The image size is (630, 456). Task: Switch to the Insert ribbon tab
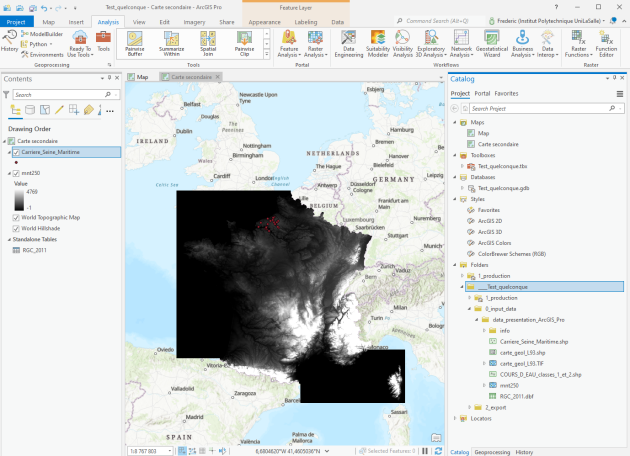(x=76, y=22)
